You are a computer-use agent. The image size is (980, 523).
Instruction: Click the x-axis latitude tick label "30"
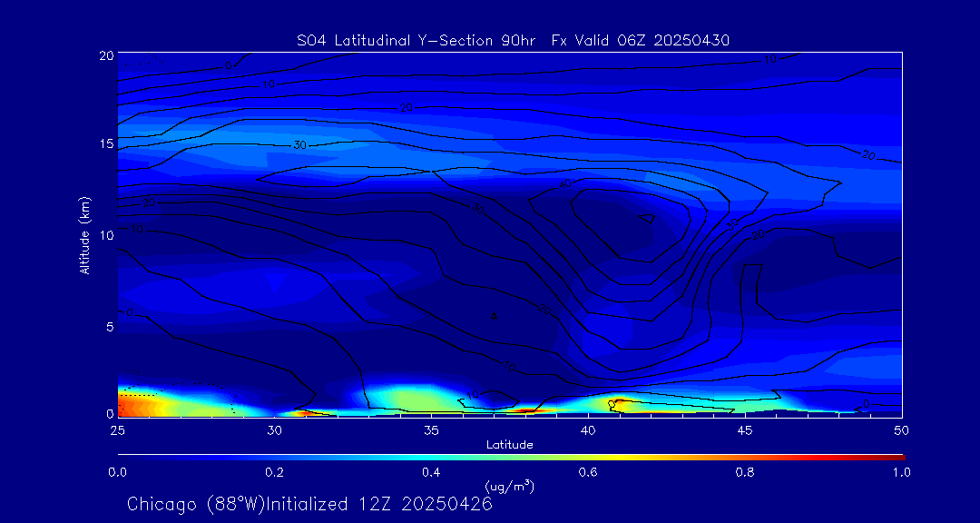click(274, 429)
